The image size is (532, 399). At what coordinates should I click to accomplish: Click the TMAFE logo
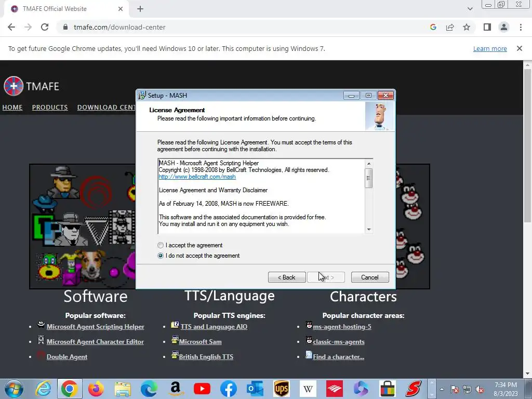point(31,86)
